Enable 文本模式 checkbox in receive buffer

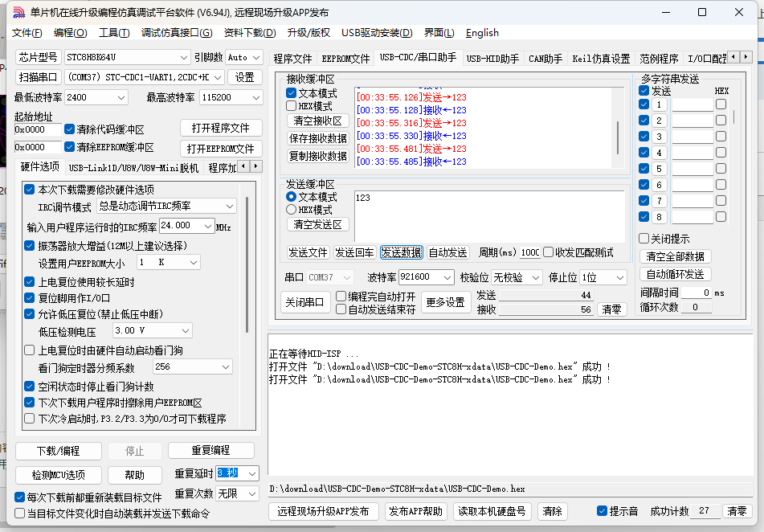292,93
